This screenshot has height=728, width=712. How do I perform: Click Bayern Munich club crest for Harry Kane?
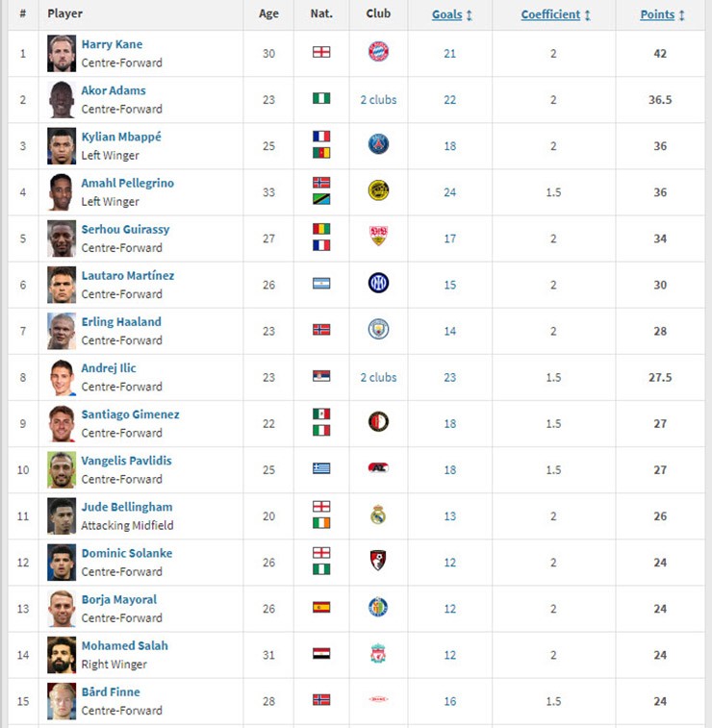[x=378, y=53]
